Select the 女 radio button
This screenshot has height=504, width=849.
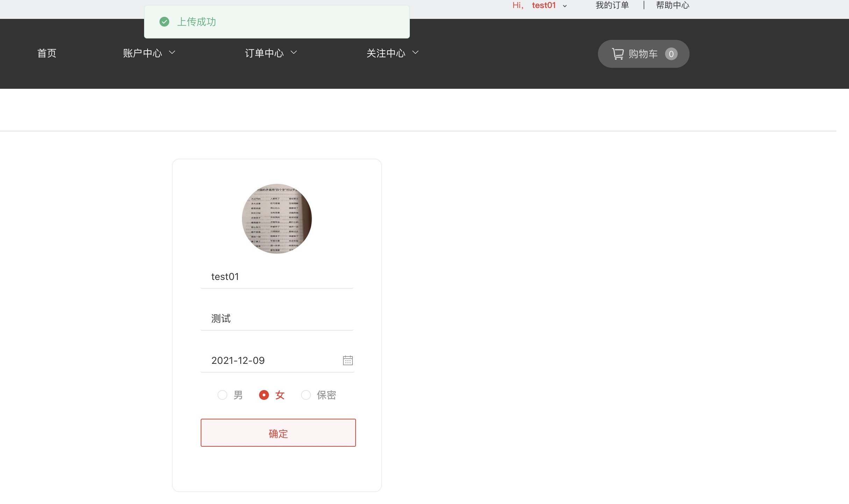point(264,395)
